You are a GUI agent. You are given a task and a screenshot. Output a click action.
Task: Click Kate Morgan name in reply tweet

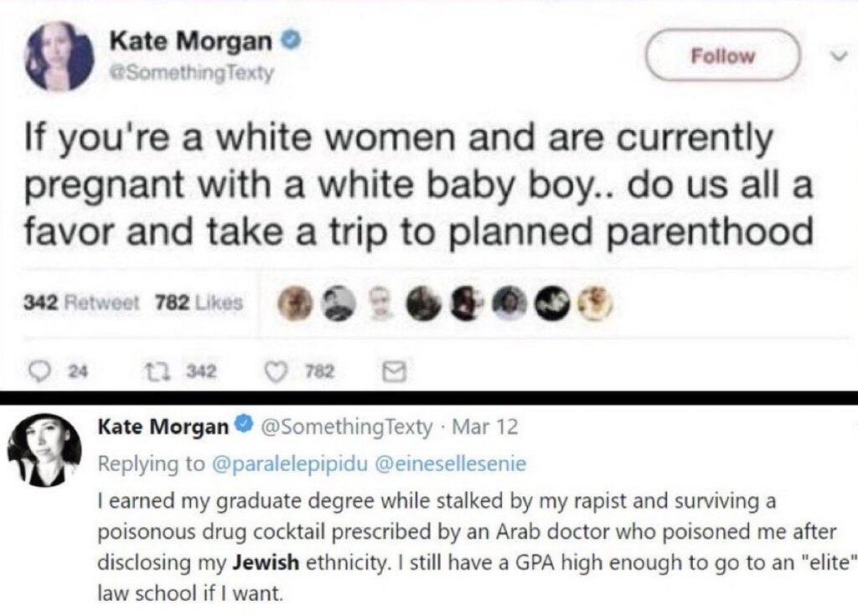[x=163, y=427]
